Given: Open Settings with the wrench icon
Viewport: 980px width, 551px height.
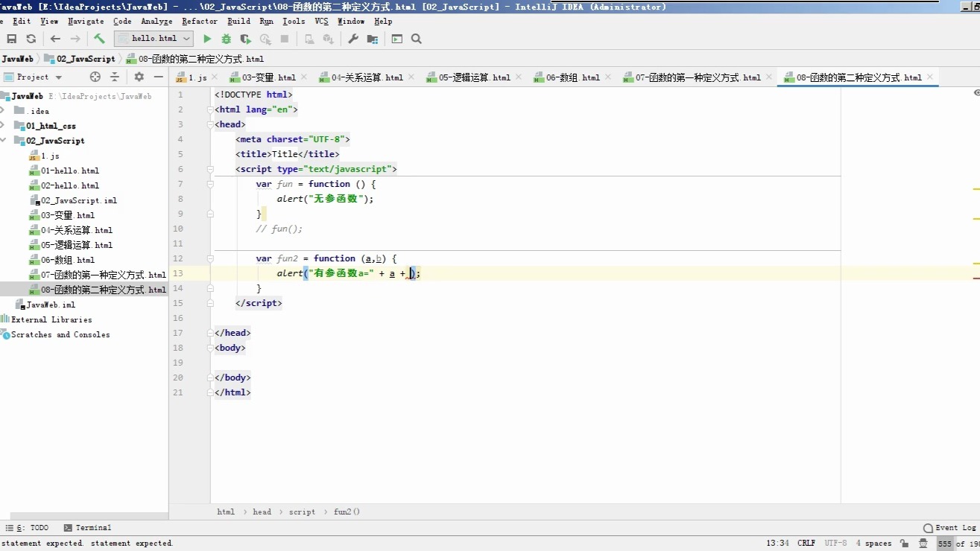Looking at the screenshot, I should pyautogui.click(x=353, y=39).
